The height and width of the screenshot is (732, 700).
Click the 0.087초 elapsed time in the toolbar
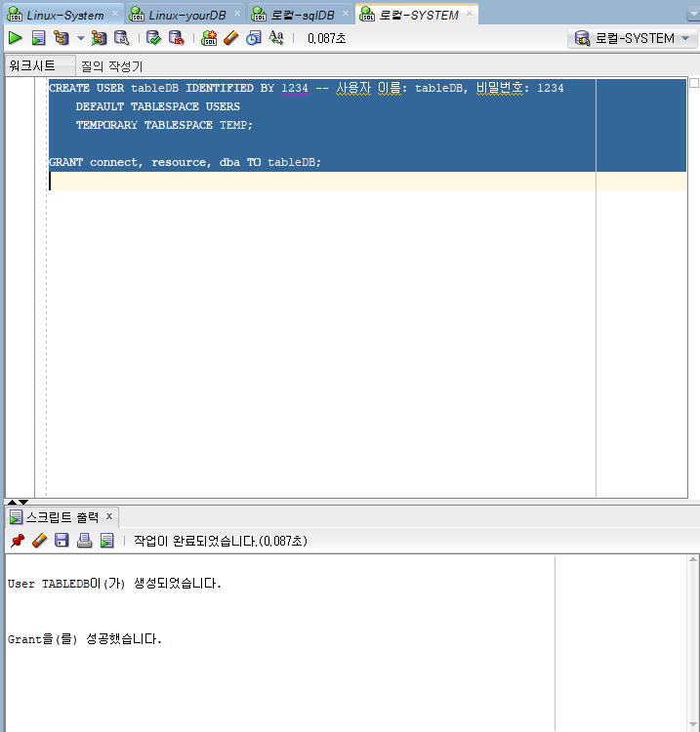326,38
